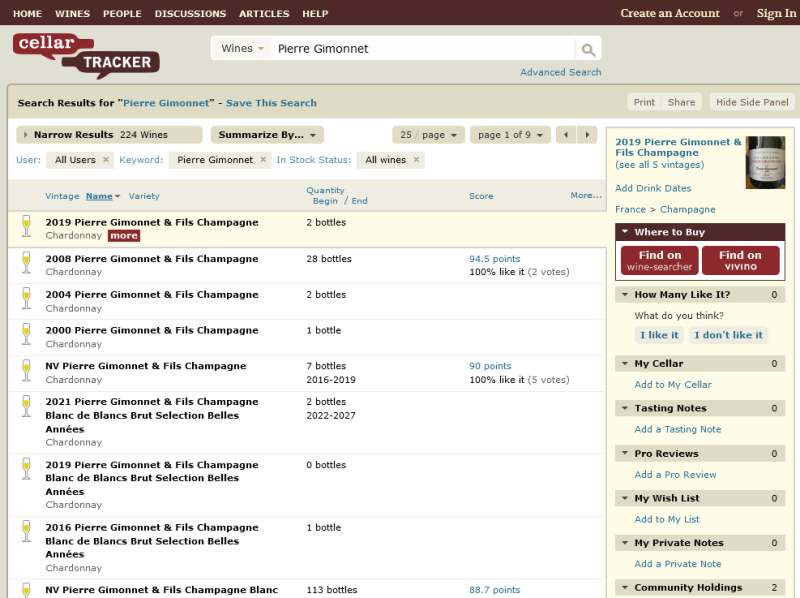Viewport: 800px width, 598px height.
Task: Open the PEOPLE menu item
Action: coord(122,14)
